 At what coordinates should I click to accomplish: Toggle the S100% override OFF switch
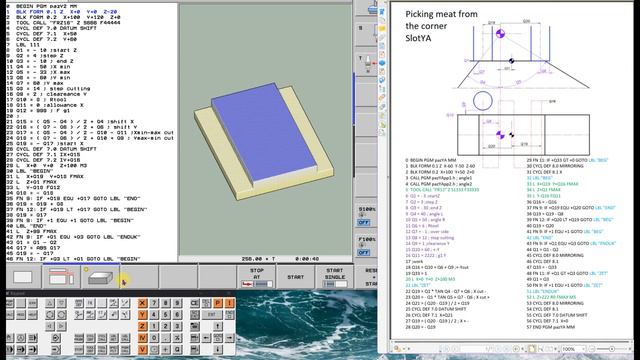click(363, 222)
